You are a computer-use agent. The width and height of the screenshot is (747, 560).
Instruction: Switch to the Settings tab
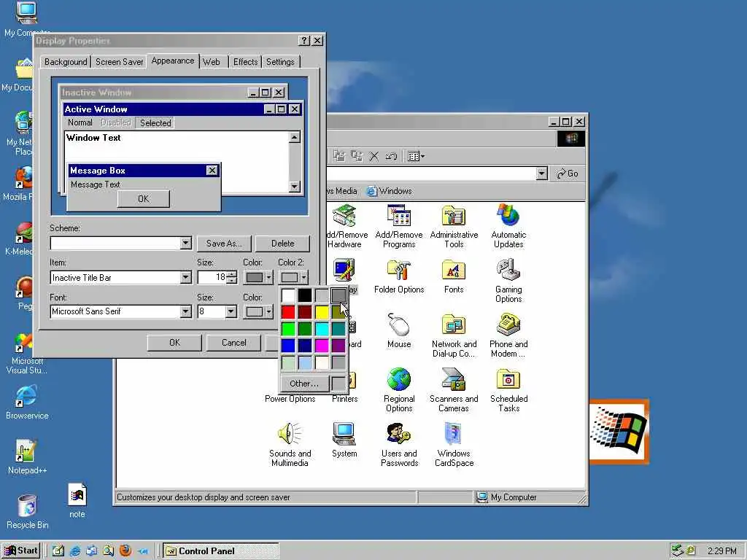point(280,62)
